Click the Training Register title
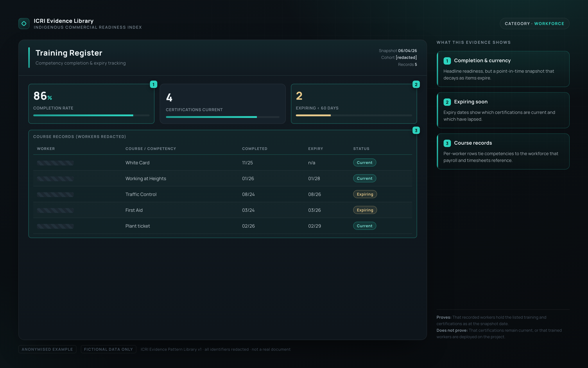 point(69,53)
